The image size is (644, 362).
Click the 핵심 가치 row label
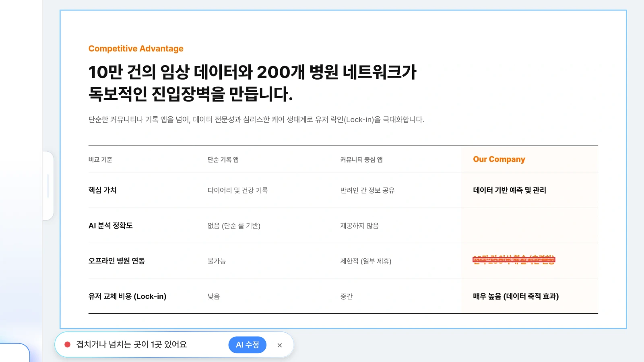point(103,190)
